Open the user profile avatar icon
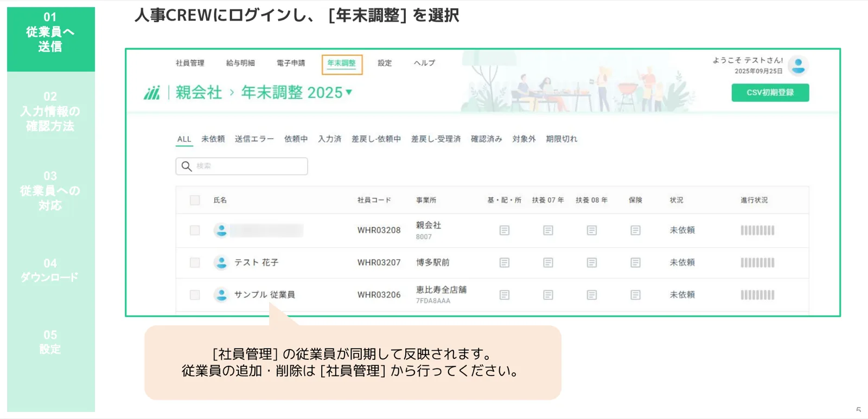 pyautogui.click(x=798, y=66)
